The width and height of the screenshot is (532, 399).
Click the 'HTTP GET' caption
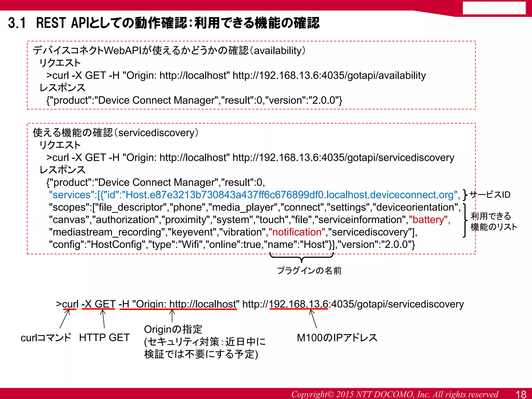pos(104,337)
